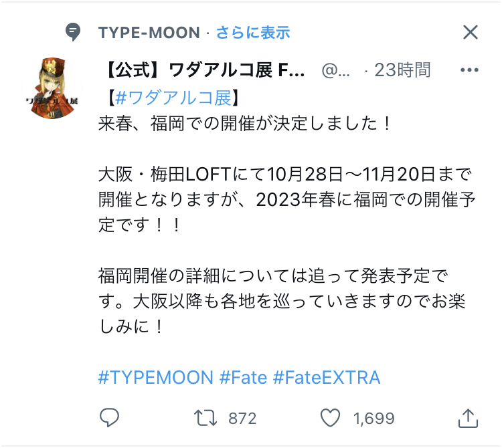This screenshot has height=448, width=502.
Task: Click the 872 retweet count
Action: [x=242, y=419]
